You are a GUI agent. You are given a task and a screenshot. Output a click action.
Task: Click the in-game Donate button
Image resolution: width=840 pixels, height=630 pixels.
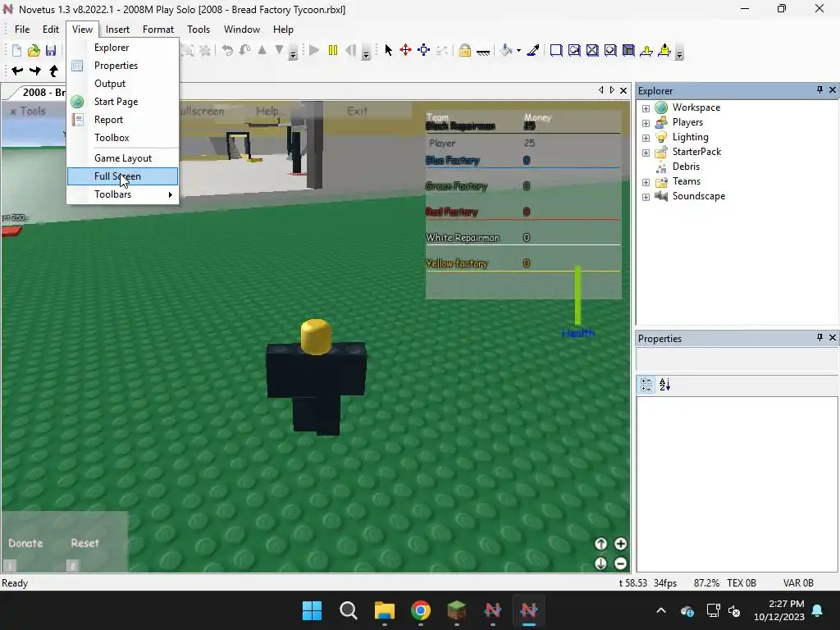[x=25, y=543]
